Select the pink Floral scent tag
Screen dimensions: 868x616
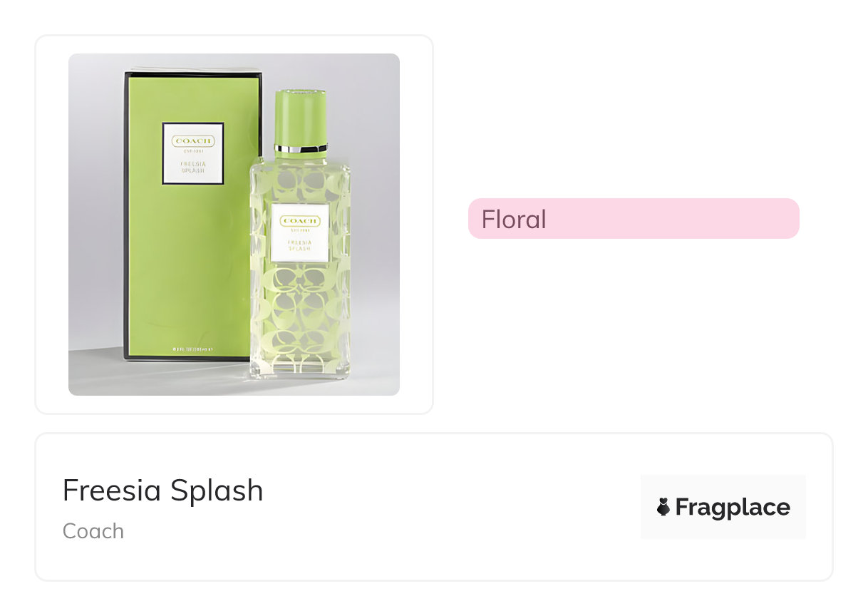[x=633, y=218]
